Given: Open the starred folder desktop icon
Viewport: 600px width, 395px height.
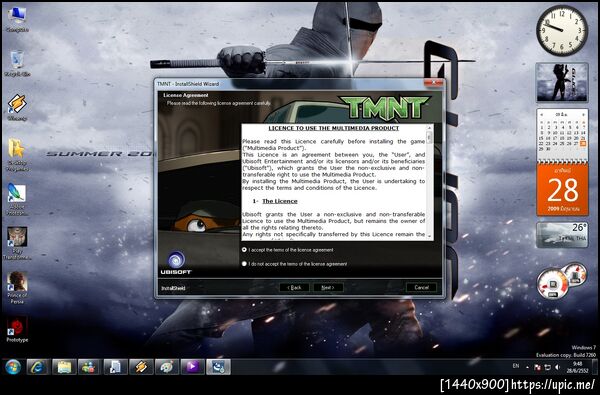Looking at the screenshot, I should point(17,154).
